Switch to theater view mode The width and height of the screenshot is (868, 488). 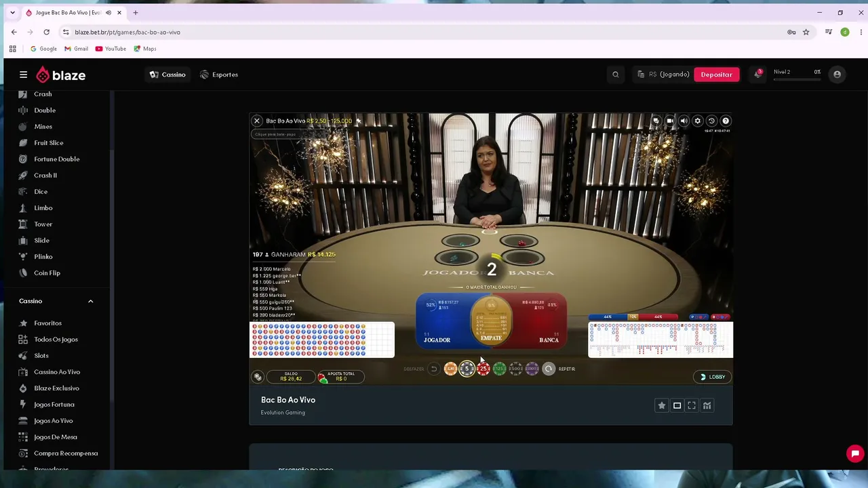677,405
